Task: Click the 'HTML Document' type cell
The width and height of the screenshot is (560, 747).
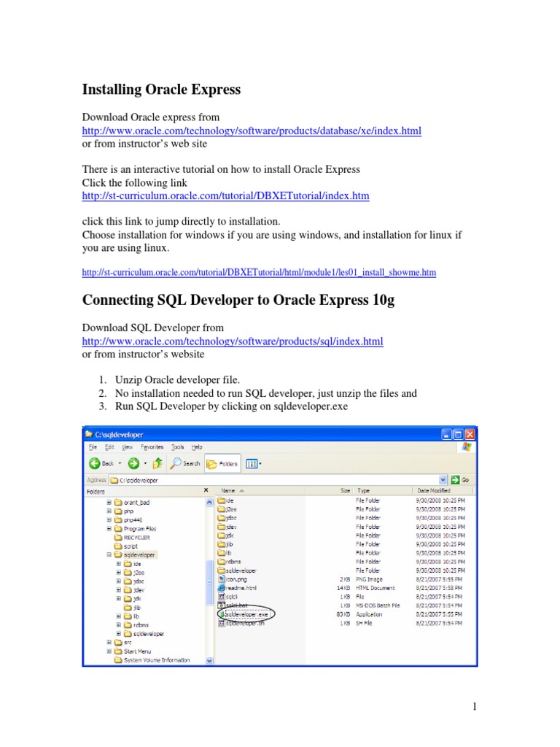Action: [x=376, y=588]
